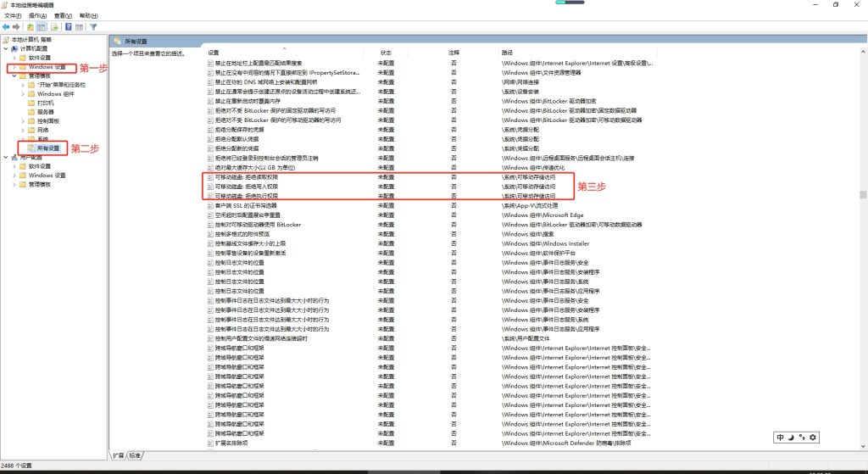Expand the 网络 folder
Image resolution: width=868 pixels, height=474 pixels.
(23, 130)
